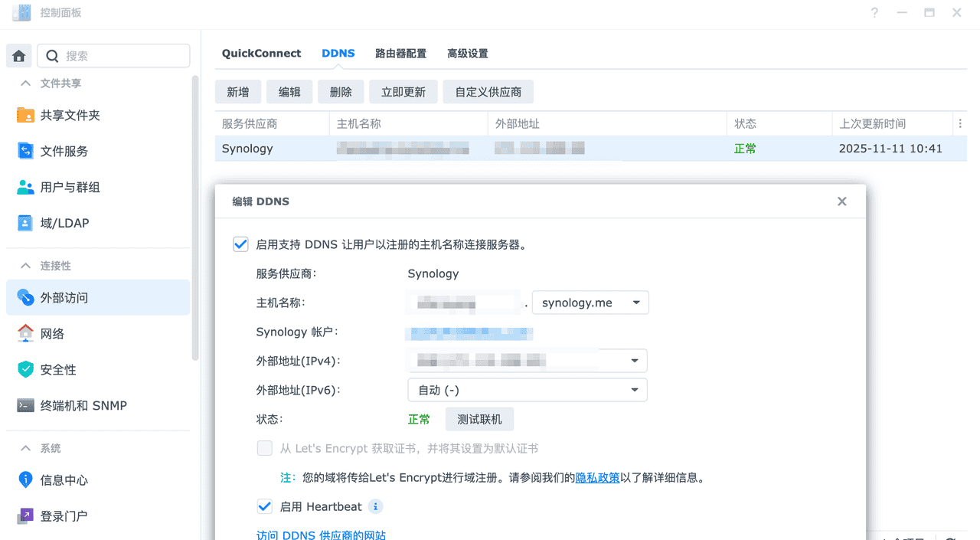Disable the 启用 Heartbeat checkbox
The width and height of the screenshot is (980, 540).
tap(264, 506)
